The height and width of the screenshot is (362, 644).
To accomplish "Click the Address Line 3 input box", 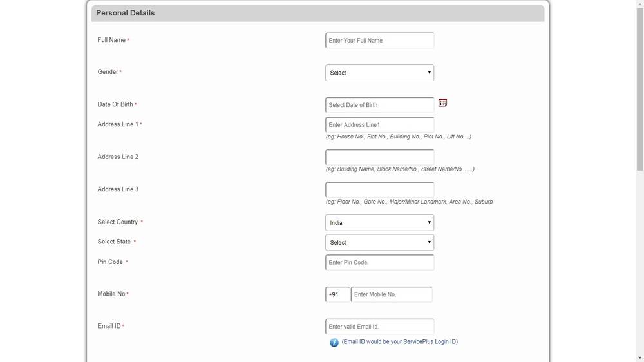I will coord(379,190).
